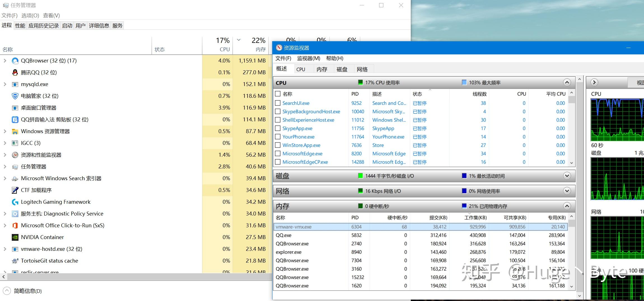Click the CPU usage graph thumbnail
This screenshot has height=301, width=644.
pos(617,120)
